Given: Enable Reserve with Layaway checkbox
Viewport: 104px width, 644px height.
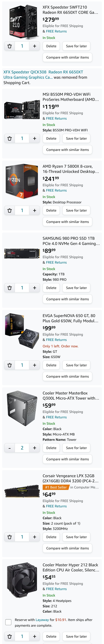Looking at the screenshot, I should (x=8, y=622).
